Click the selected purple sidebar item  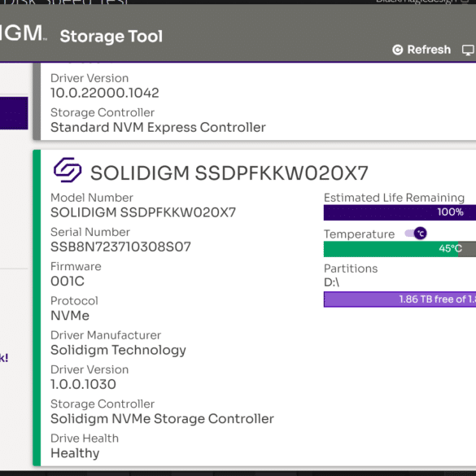pyautogui.click(x=14, y=113)
